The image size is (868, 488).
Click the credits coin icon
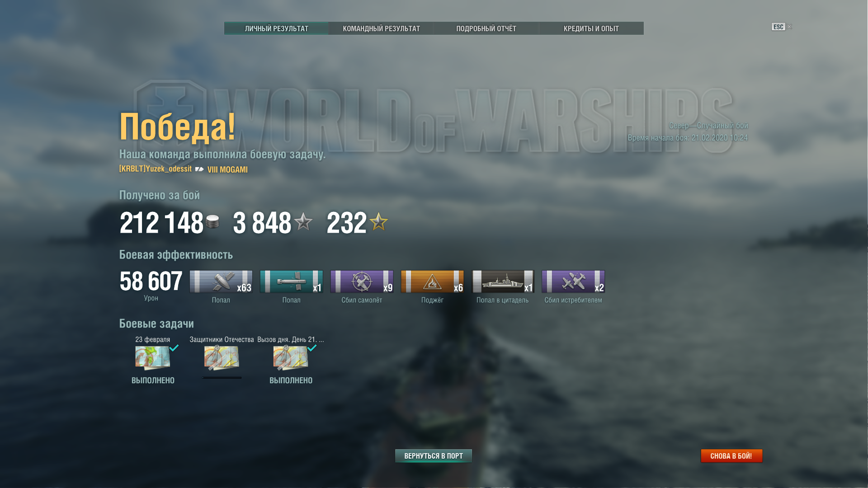212,221
